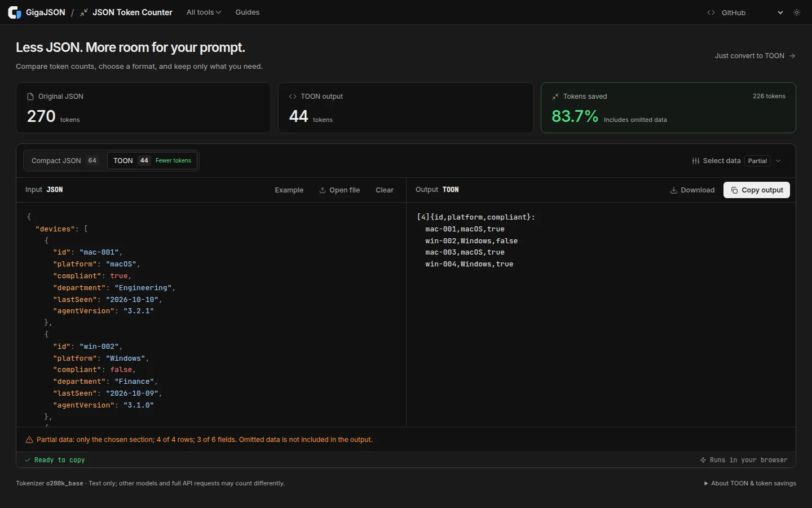812x508 pixels.
Task: Expand the chevron dropdown right of GitHub
Action: click(x=780, y=12)
